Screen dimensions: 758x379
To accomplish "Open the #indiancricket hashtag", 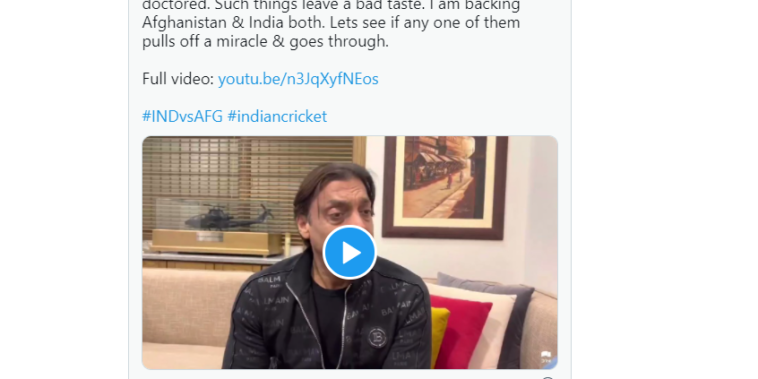I will pos(277,116).
